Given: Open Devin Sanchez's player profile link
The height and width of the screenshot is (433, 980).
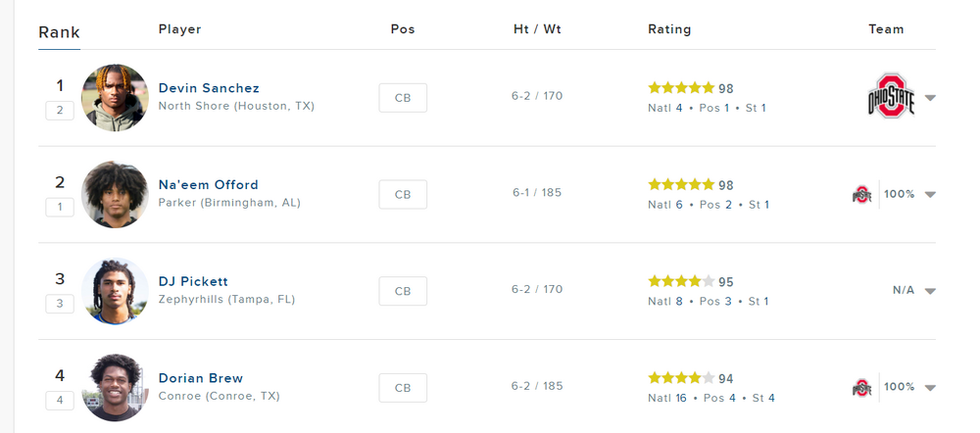Looking at the screenshot, I should click(x=209, y=88).
